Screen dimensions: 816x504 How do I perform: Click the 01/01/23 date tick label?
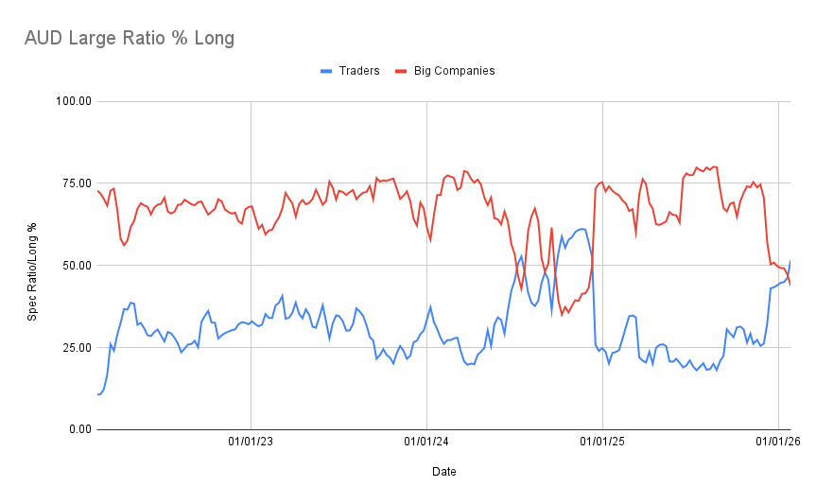tap(251, 441)
